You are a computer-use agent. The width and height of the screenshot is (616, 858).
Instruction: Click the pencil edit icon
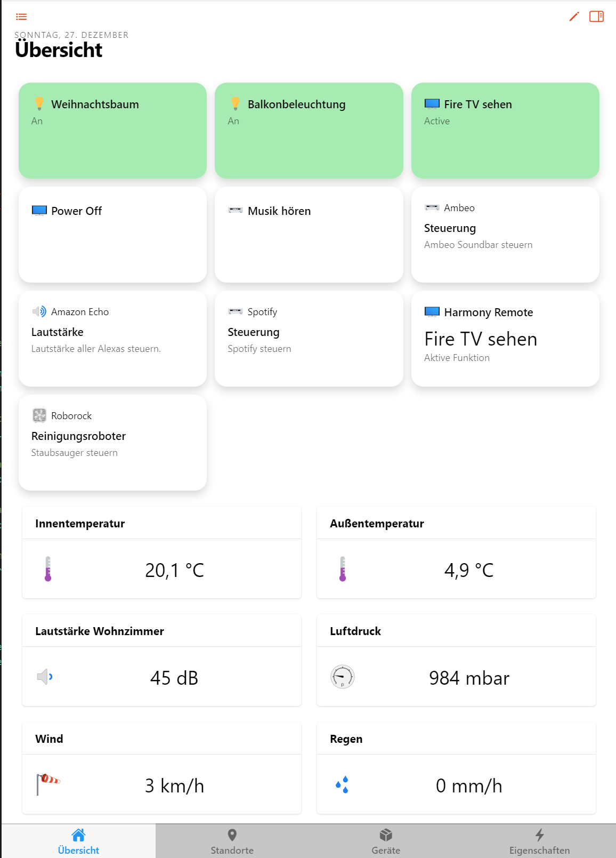tap(574, 17)
